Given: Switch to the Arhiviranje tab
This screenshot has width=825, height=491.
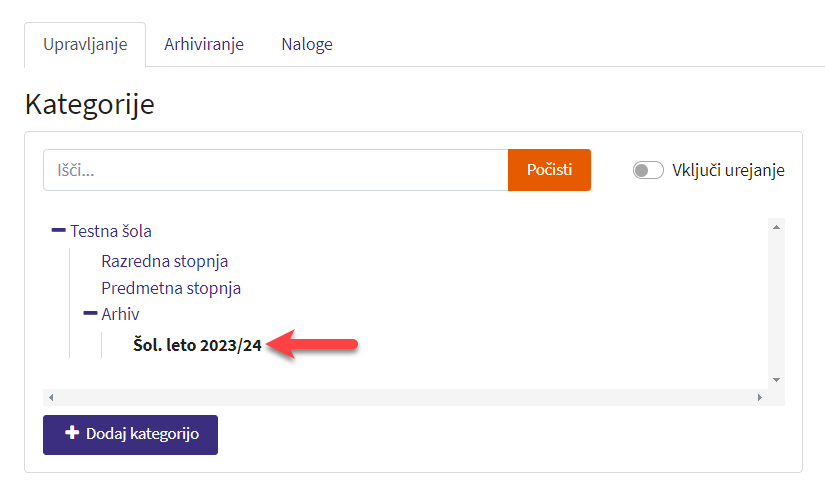Looking at the screenshot, I should [204, 44].
